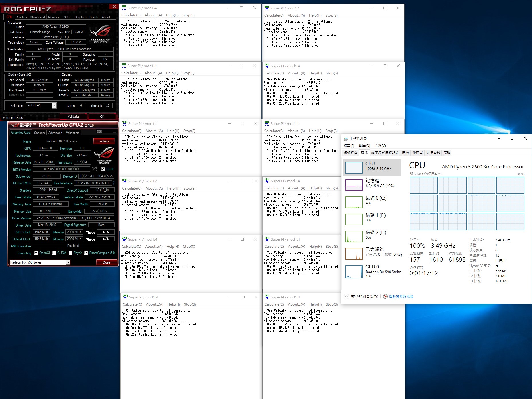This screenshot has height=399, width=532.
Task: Click Core Voltage value 1.188 V
Action: click(75, 42)
